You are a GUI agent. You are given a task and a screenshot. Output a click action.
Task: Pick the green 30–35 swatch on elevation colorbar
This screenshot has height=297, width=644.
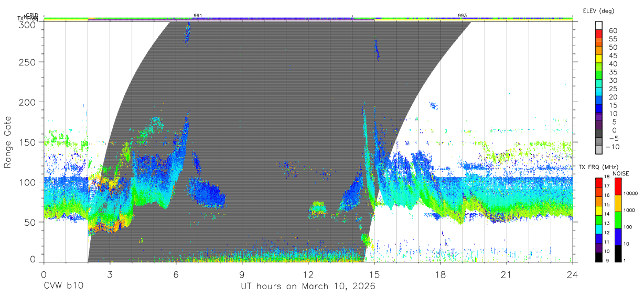tap(599, 76)
